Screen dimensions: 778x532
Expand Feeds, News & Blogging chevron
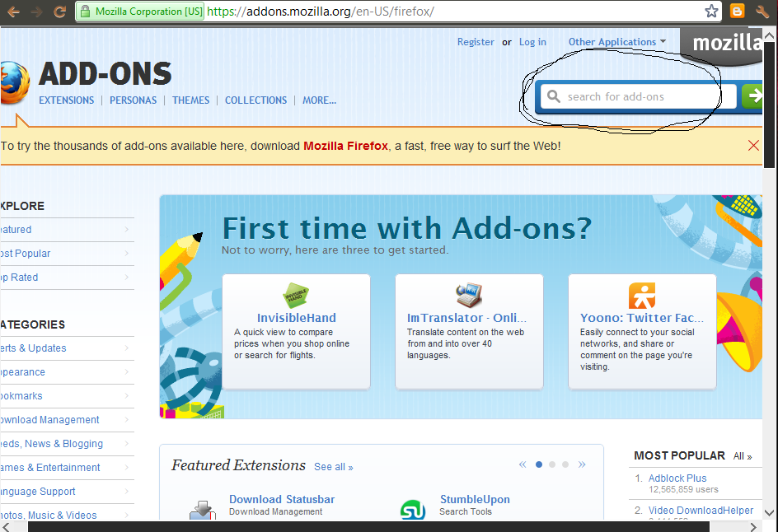(127, 443)
